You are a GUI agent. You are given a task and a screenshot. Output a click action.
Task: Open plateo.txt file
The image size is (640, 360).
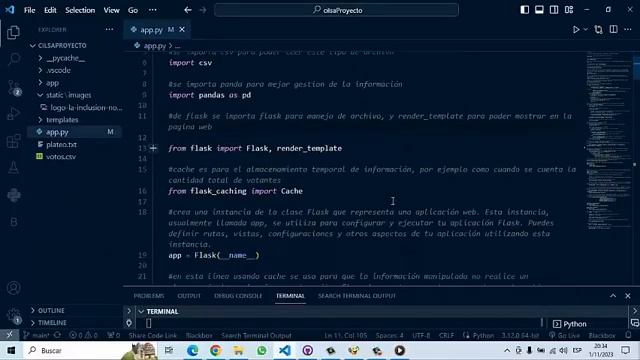(x=61, y=144)
